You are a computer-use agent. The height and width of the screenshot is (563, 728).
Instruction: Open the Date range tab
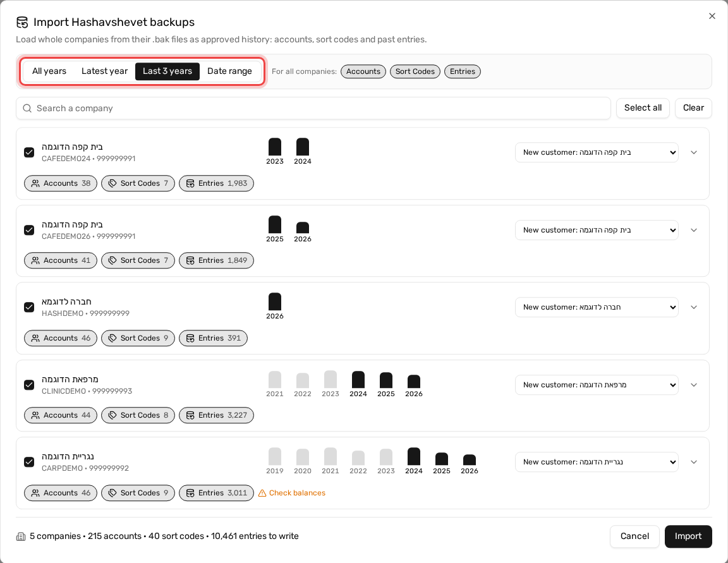click(x=229, y=71)
